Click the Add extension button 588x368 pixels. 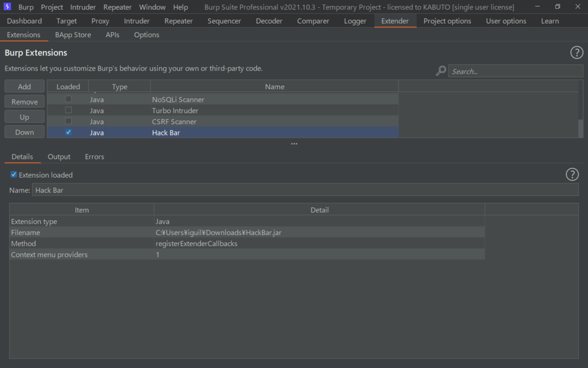24,86
